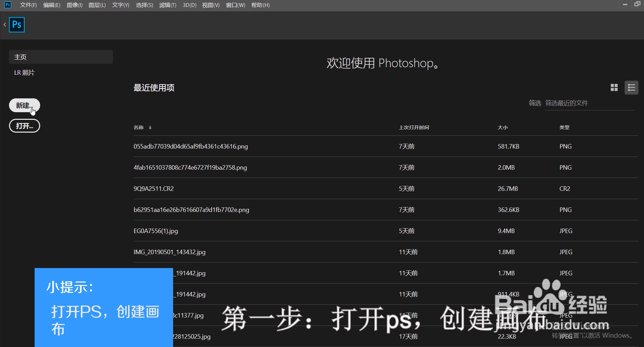Sort by 大小 column header
The height and width of the screenshot is (347, 644).
[503, 127]
